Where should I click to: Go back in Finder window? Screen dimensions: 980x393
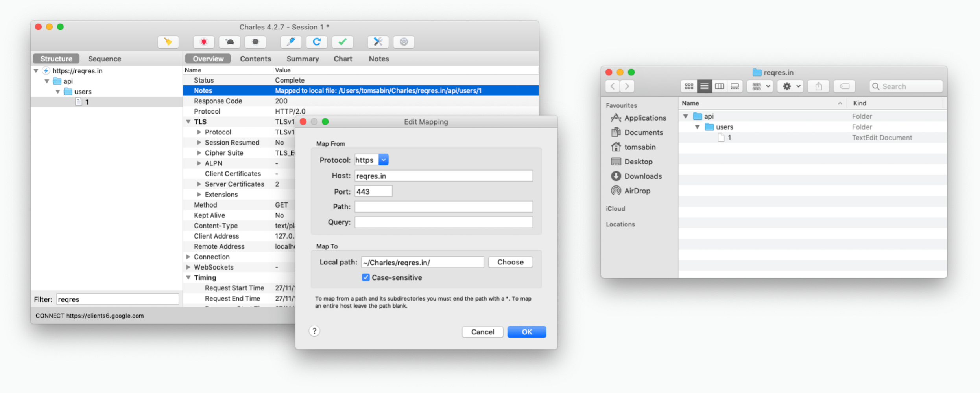point(613,86)
